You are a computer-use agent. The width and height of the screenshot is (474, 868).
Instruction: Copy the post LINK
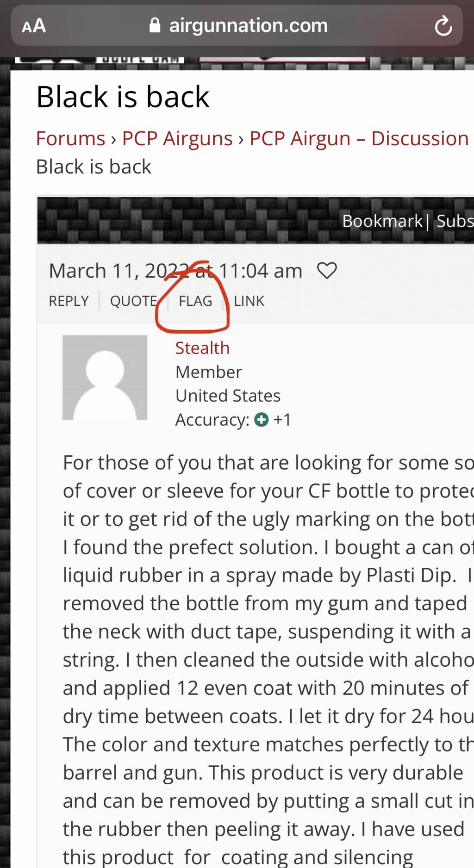[249, 301]
